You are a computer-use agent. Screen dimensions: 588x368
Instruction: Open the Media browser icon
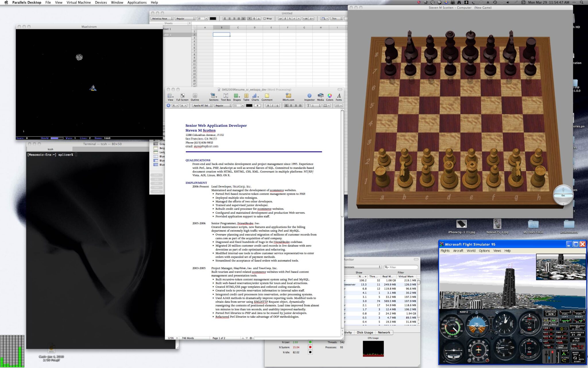[320, 96]
